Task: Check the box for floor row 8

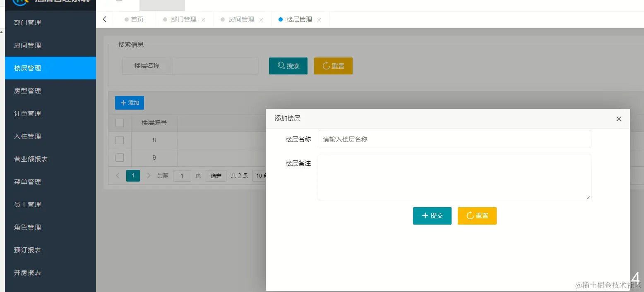Action: point(120,140)
